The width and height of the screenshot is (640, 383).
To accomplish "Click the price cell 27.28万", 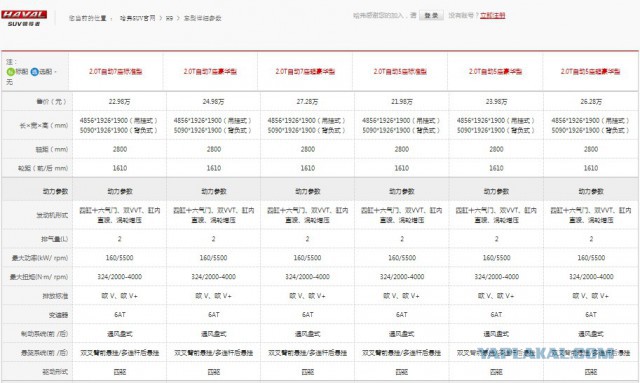I will [x=307, y=101].
